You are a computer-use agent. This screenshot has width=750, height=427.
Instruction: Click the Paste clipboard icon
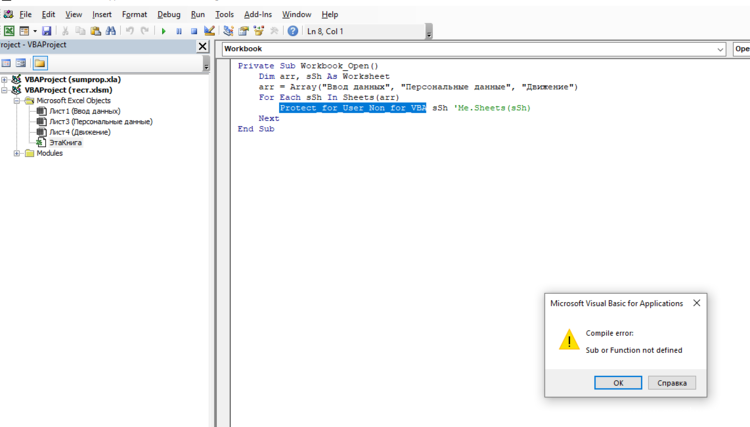pyautogui.click(x=96, y=31)
